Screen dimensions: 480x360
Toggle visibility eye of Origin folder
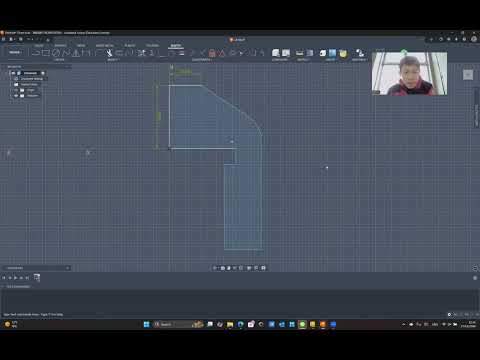16,90
